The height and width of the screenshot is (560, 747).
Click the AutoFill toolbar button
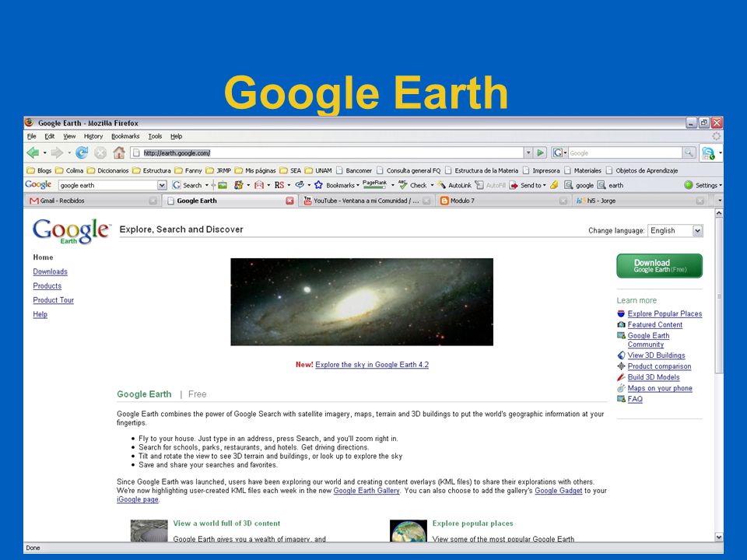click(490, 185)
